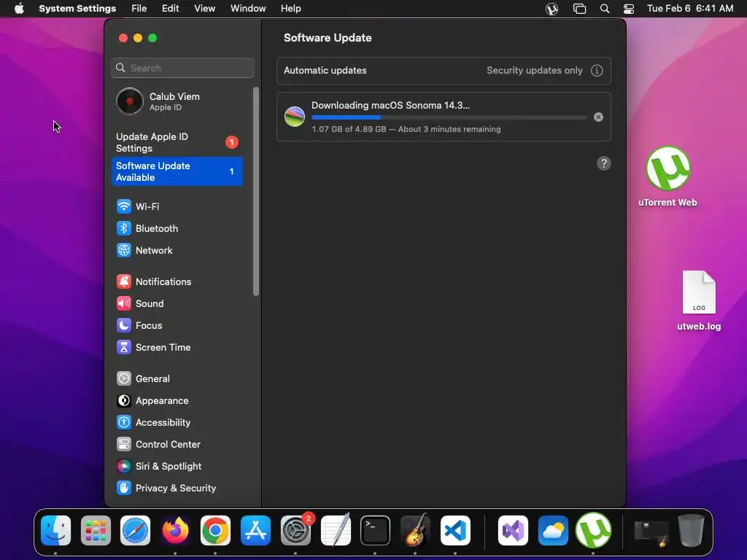The height and width of the screenshot is (560, 747).
Task: Open App Store from the Dock
Action: [255, 531]
